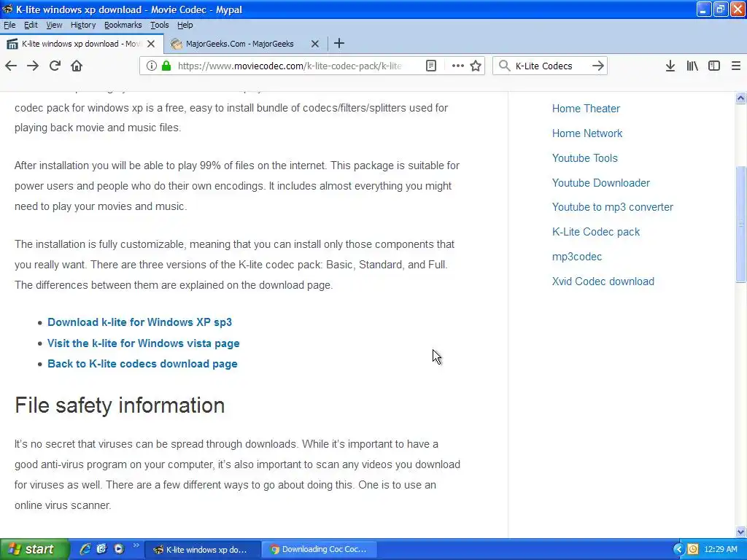747x560 pixels.
Task: Click the magnifier icon in search box
Action: pyautogui.click(x=504, y=66)
